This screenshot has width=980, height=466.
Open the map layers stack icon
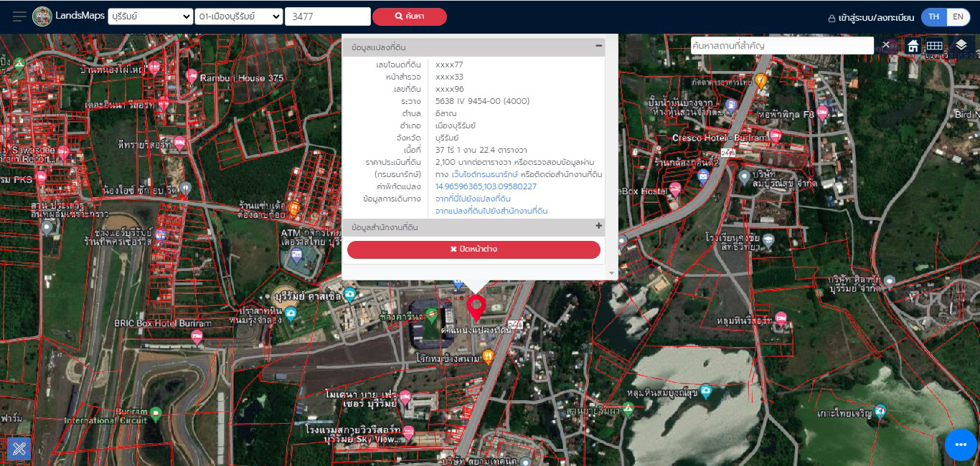961,45
